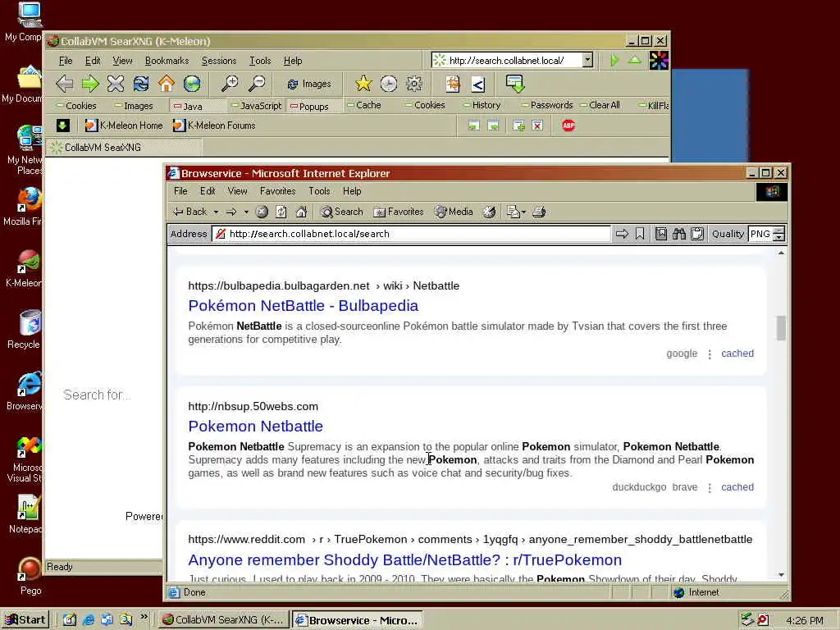Click the red ABP adblock icon
The image size is (840, 630).
click(568, 126)
